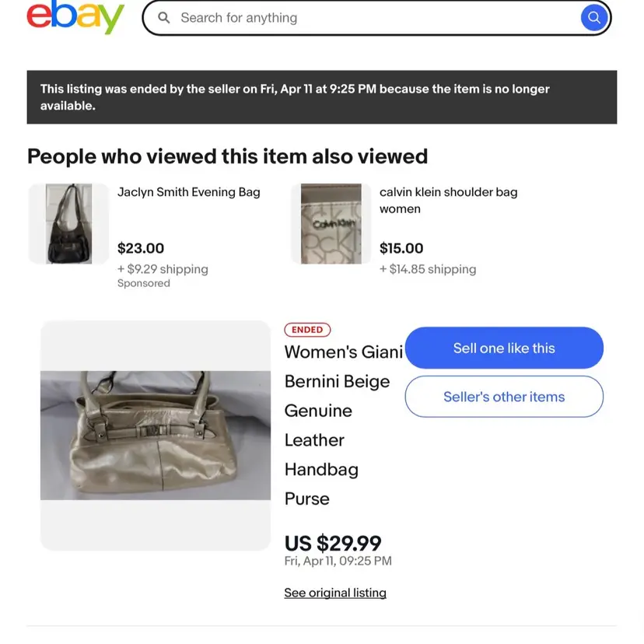Click the $23.00 price of the evening bag

point(141,248)
